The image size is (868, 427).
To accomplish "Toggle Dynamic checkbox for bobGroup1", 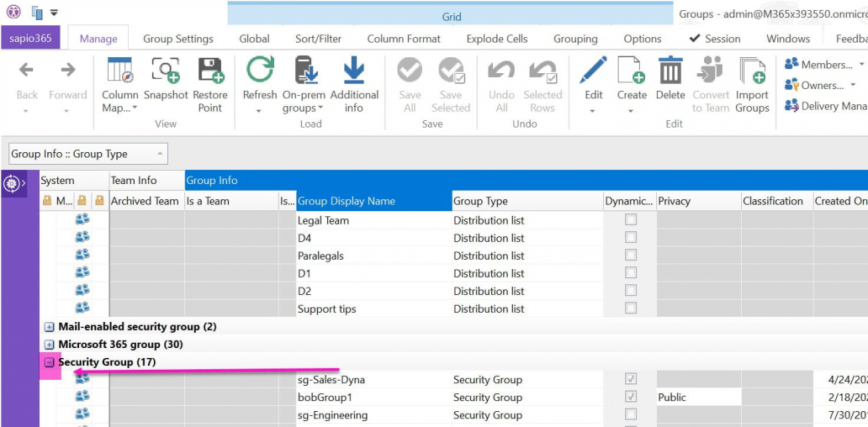I will [x=631, y=397].
